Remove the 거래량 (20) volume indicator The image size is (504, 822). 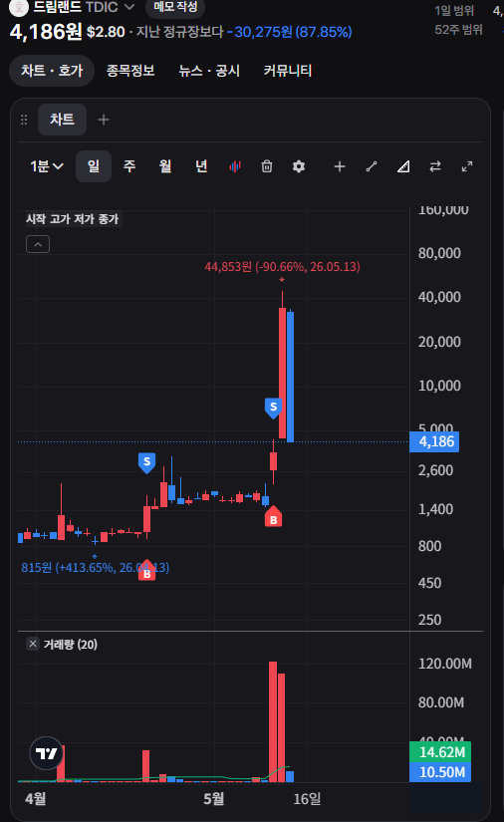33,644
